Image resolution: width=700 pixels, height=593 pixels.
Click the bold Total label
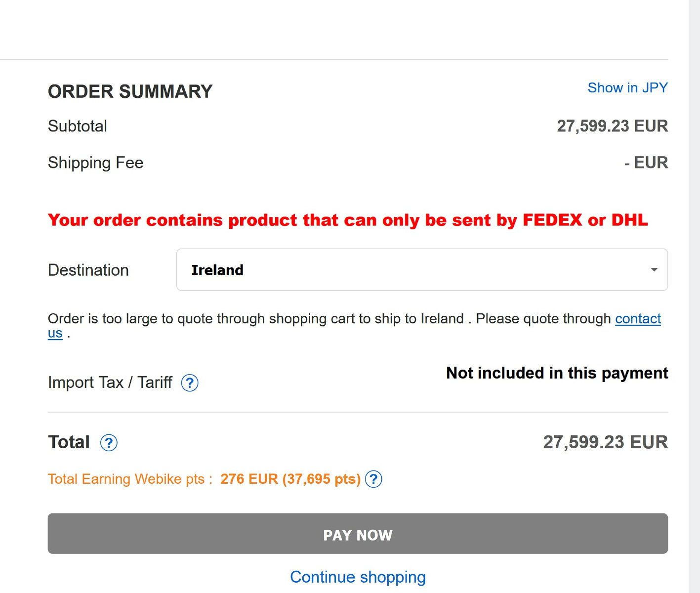click(69, 442)
